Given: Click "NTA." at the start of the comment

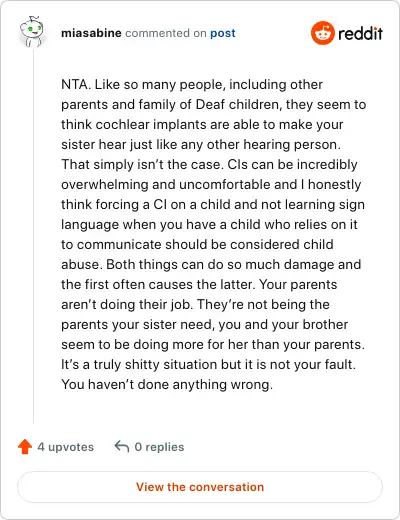Looking at the screenshot, I should click(x=76, y=84).
